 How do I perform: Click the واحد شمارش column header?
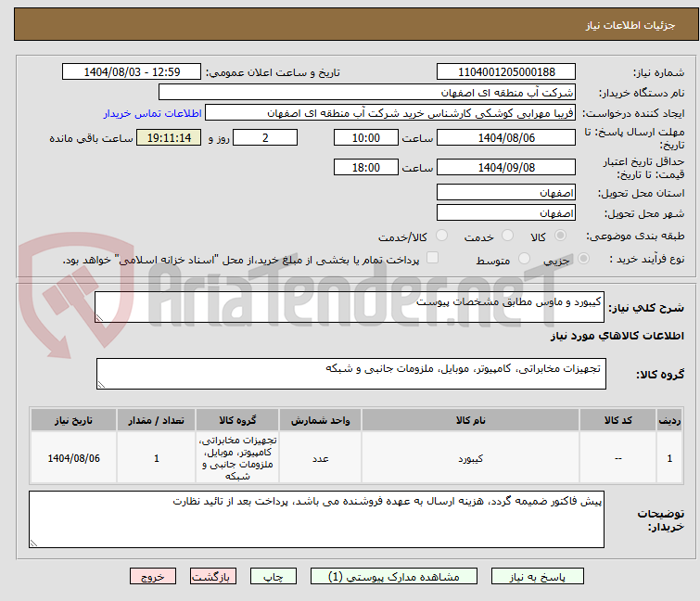321,420
